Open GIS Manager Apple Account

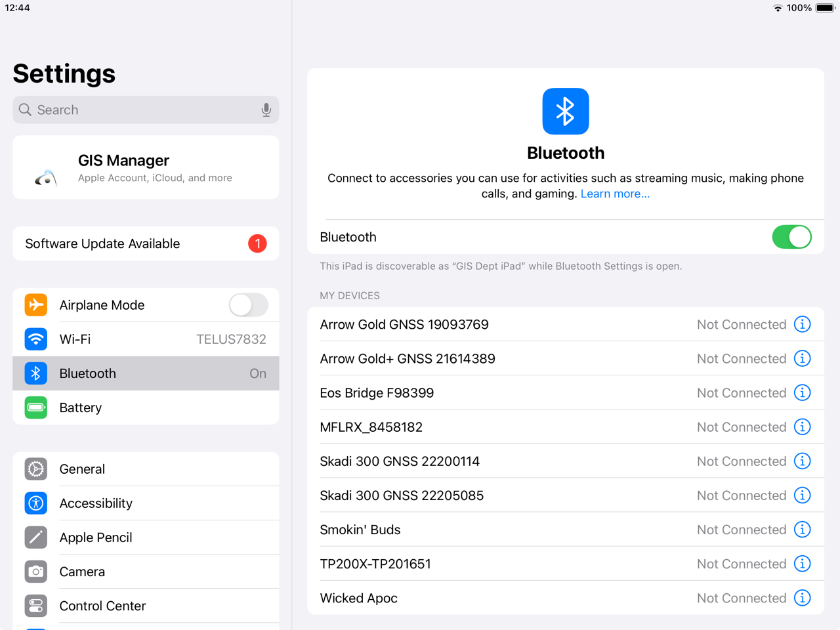(146, 167)
